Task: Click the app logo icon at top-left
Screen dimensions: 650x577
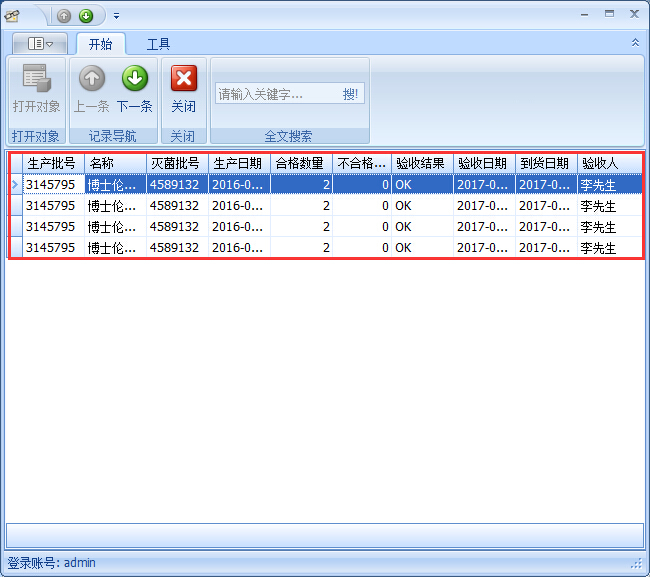Action: click(x=13, y=15)
